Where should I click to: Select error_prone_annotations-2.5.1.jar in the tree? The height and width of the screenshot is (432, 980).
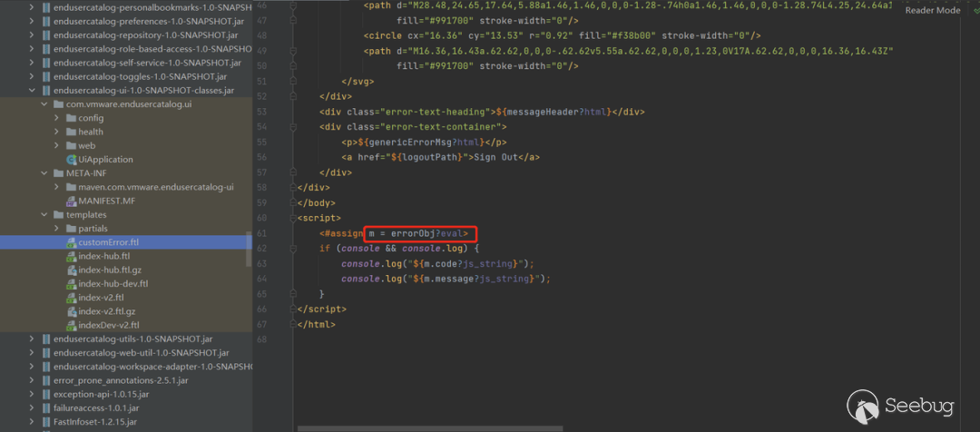pyautogui.click(x=125, y=380)
